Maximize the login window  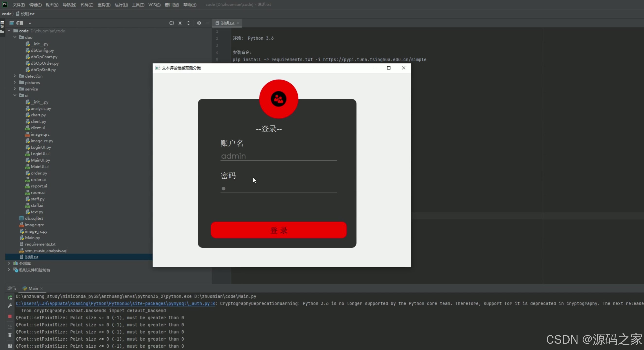(389, 68)
